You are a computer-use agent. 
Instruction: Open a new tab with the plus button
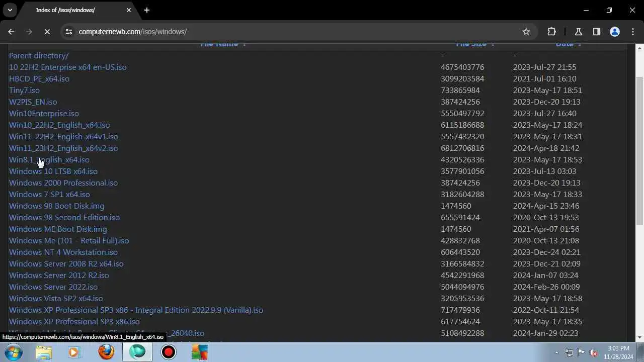click(146, 10)
